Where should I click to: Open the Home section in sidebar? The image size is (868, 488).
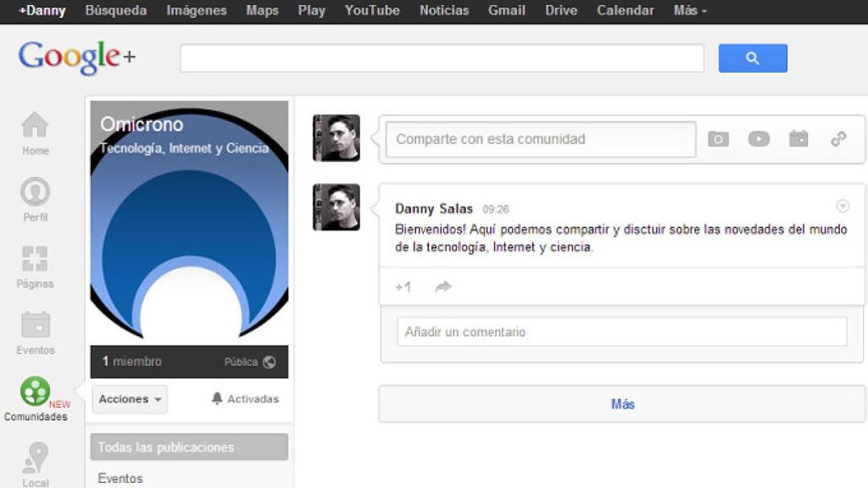tap(34, 131)
